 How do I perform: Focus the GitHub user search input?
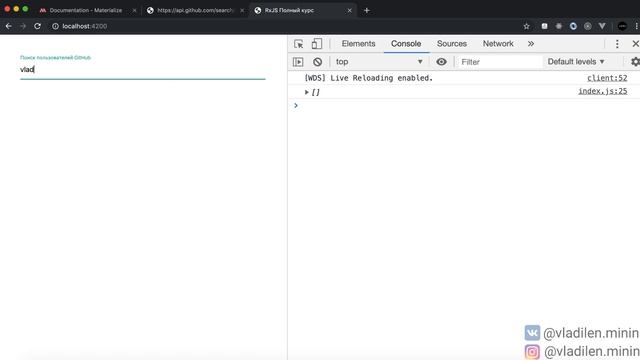click(142, 70)
